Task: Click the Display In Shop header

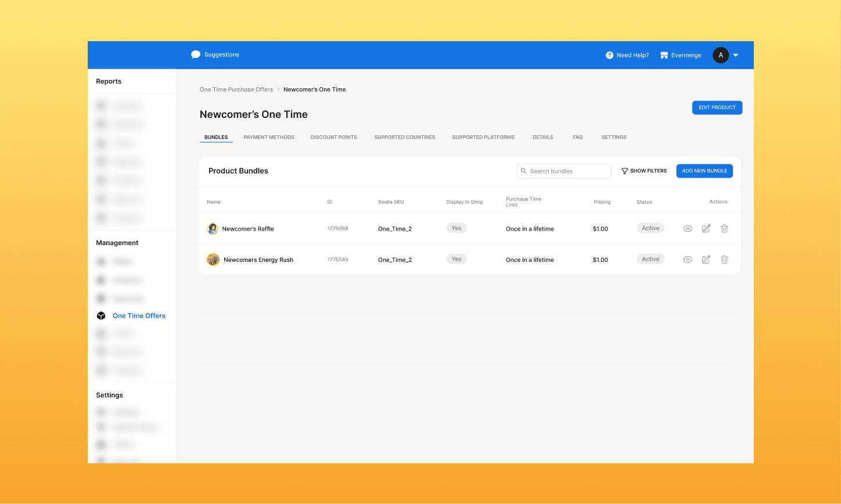Action: point(465,202)
